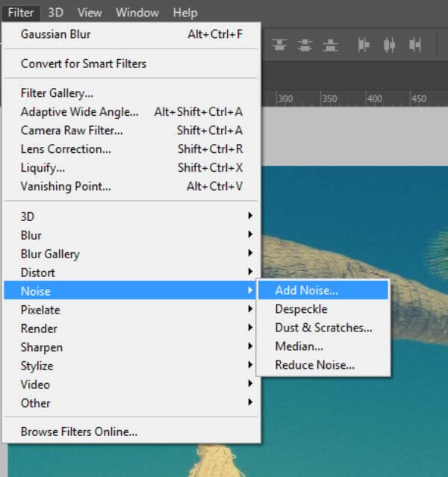
Task: Click the 400 mark on the ruler
Action: click(x=375, y=99)
